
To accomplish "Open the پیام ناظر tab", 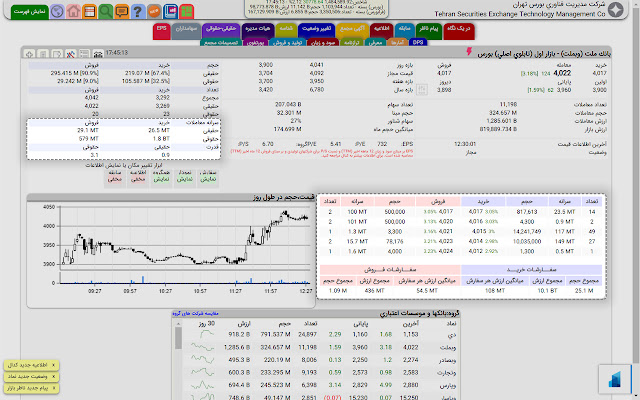I will point(429,31).
